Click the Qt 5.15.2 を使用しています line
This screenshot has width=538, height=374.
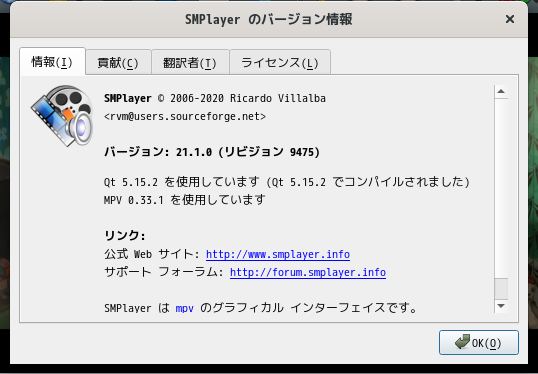pos(286,182)
